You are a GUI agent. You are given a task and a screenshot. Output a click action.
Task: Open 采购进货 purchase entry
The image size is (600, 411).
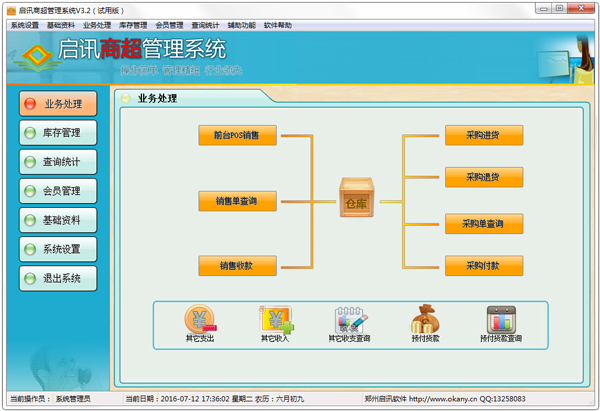pos(484,134)
